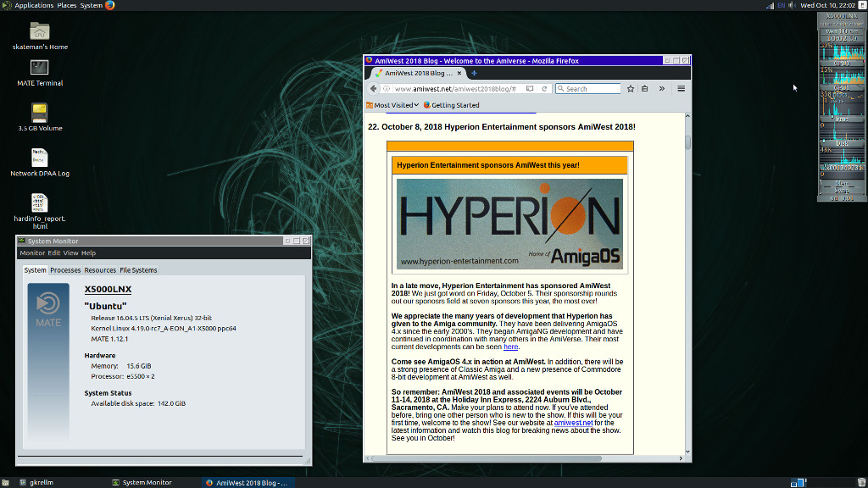Click the Proc chart label in gkrellm
This screenshot has width=868, height=488.
point(842,119)
